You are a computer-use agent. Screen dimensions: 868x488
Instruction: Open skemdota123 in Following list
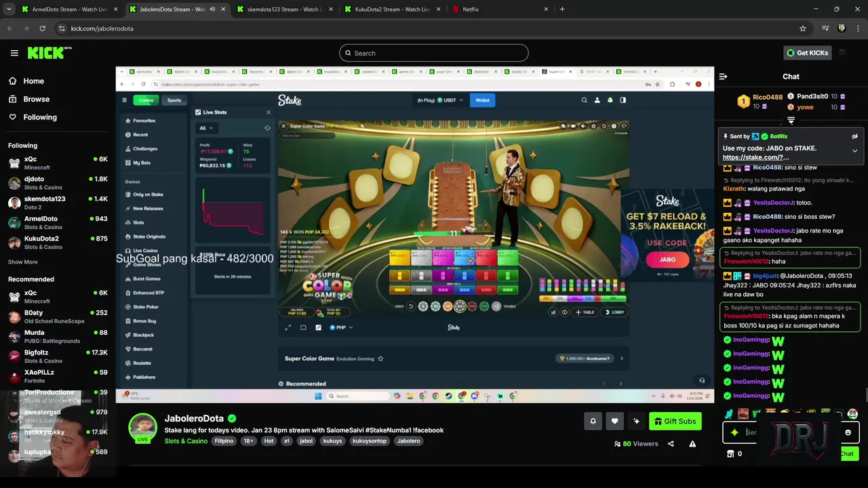58,203
